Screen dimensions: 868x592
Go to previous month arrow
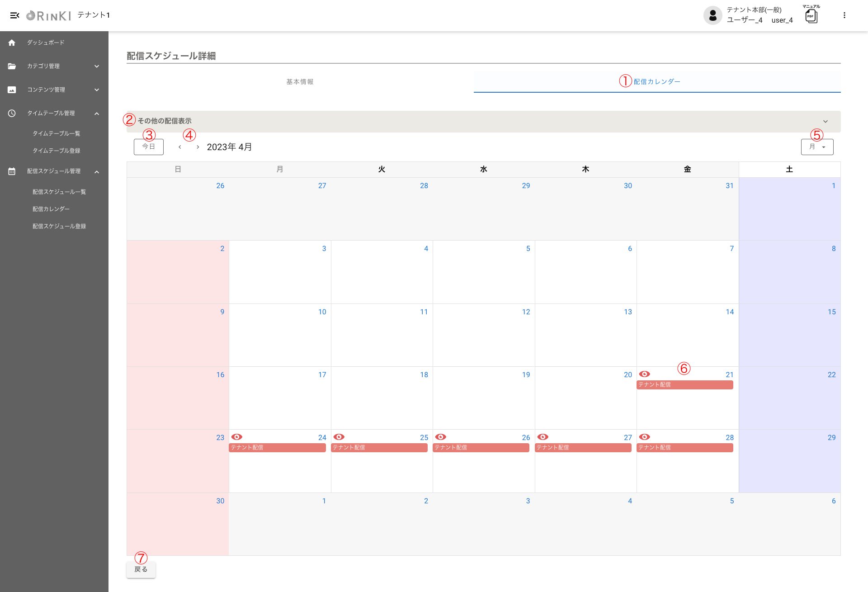(x=180, y=147)
